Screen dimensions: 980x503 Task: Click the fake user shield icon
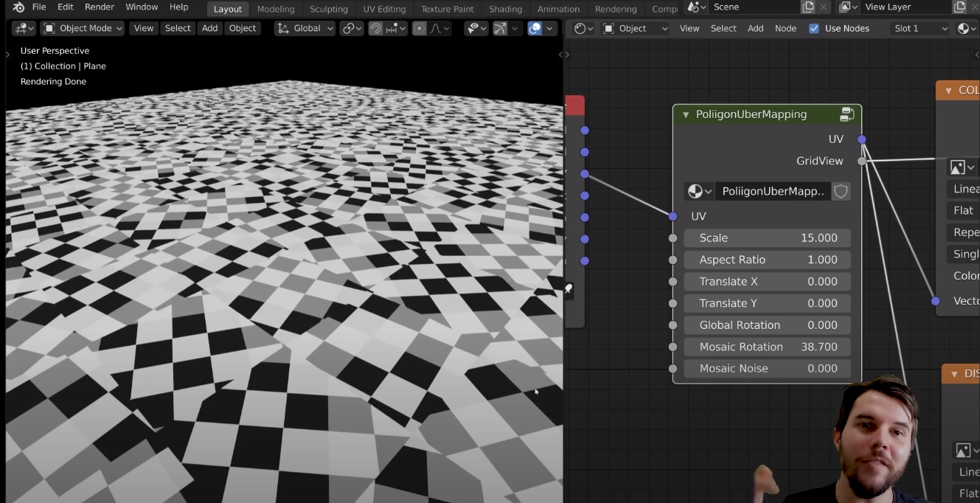coord(841,192)
